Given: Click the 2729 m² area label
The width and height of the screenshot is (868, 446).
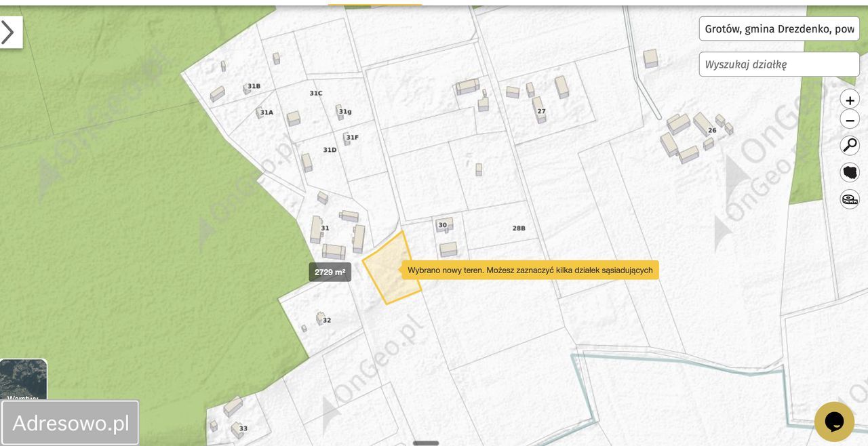Looking at the screenshot, I should [330, 272].
